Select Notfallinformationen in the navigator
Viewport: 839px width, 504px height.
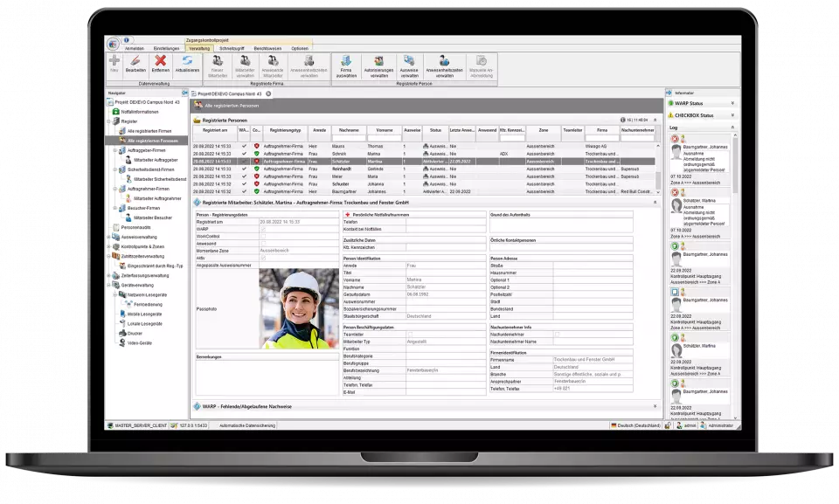point(140,112)
